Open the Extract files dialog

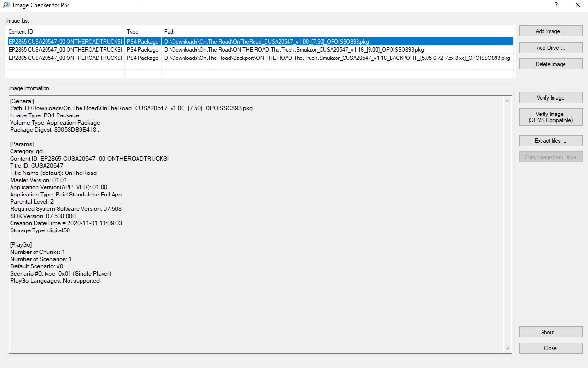[551, 141]
